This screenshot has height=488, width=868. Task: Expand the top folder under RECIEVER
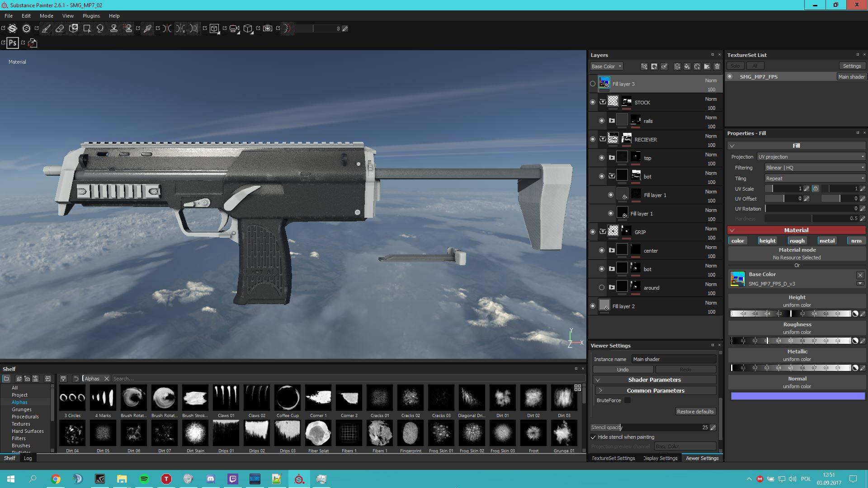click(612, 158)
